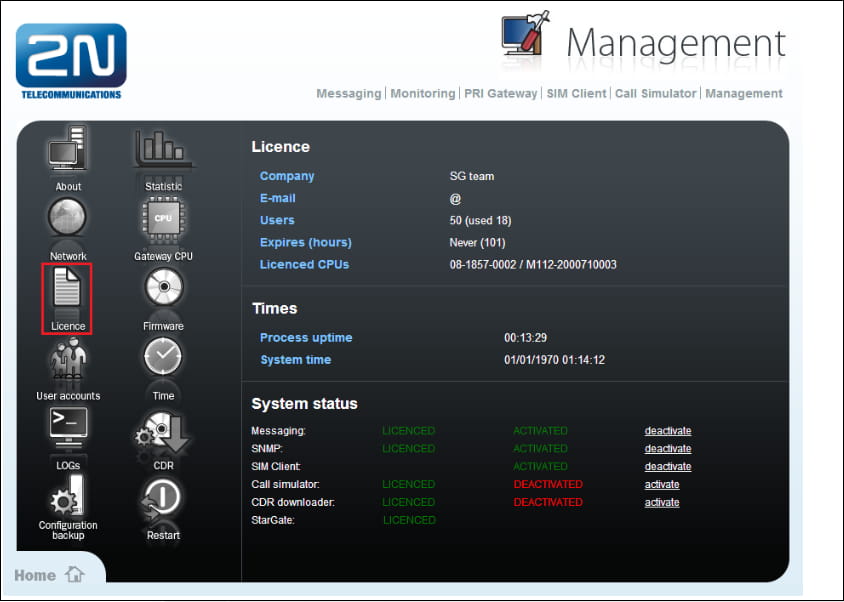844x602 pixels.
Task: Activate the Call simulator service
Action: tap(662, 484)
